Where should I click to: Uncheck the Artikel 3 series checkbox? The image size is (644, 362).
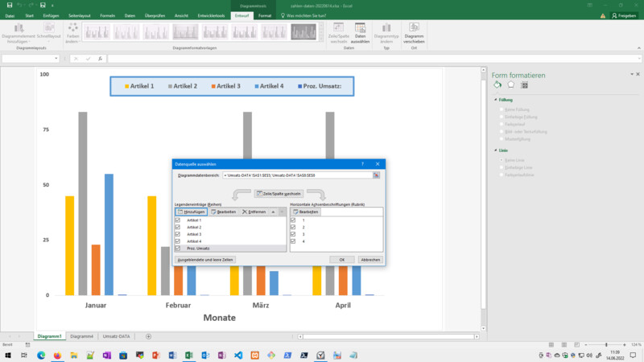(x=177, y=234)
